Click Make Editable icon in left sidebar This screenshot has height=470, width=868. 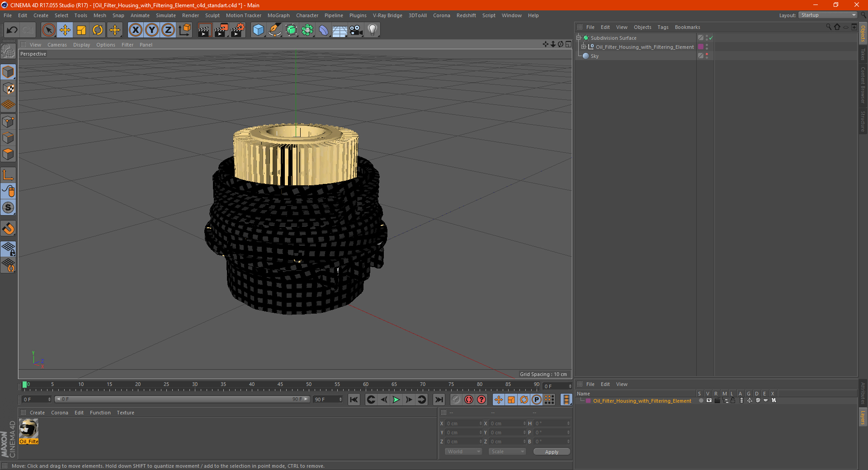click(x=8, y=52)
